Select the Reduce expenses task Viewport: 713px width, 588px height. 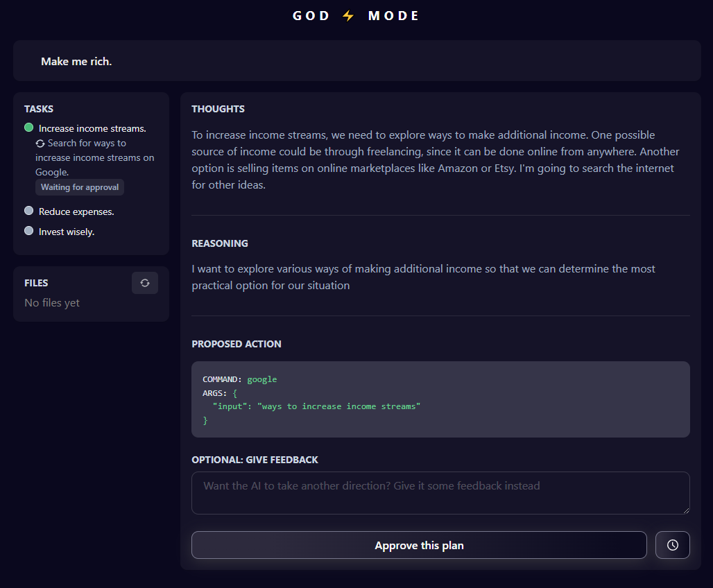click(76, 211)
